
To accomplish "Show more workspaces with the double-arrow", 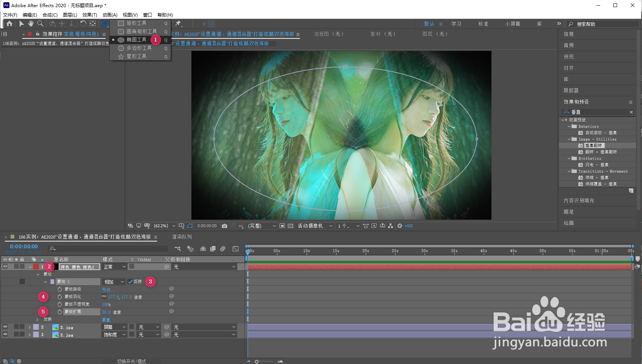I will pos(559,24).
